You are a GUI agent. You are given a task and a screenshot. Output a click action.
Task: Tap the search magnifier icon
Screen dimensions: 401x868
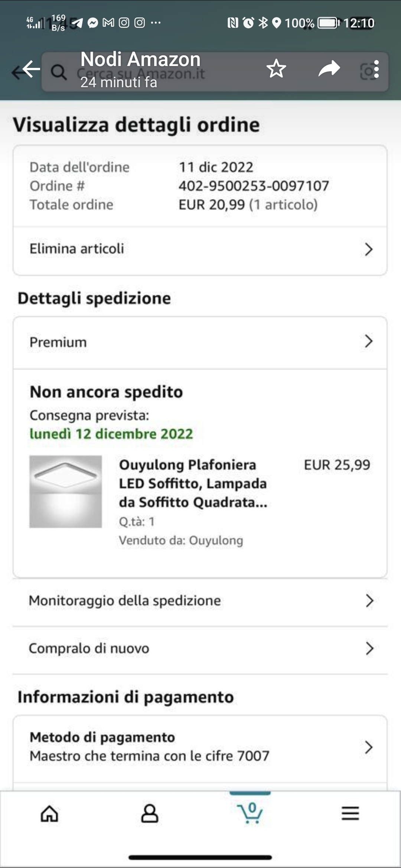(x=59, y=72)
